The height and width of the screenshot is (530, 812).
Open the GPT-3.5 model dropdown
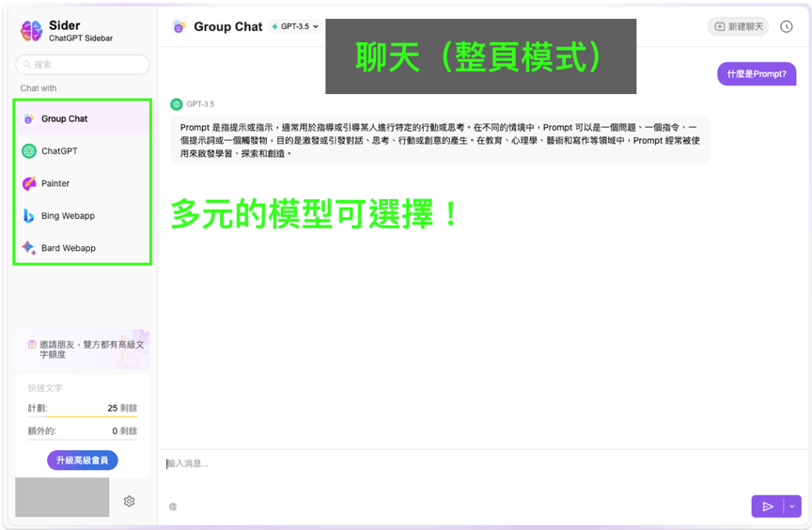[295, 26]
